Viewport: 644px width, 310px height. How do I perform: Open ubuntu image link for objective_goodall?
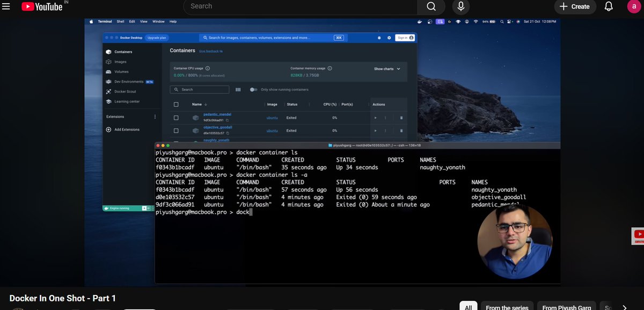(272, 131)
